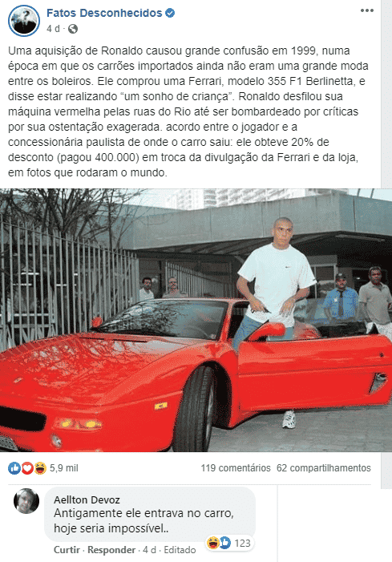This screenshot has width=392, height=562.
Task: Click the red heart reaction icon
Action: click(x=27, y=468)
